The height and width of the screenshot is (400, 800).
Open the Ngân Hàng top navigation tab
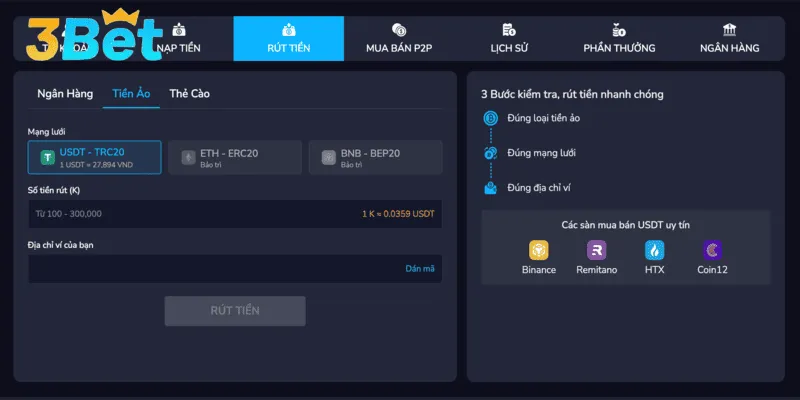tap(730, 39)
